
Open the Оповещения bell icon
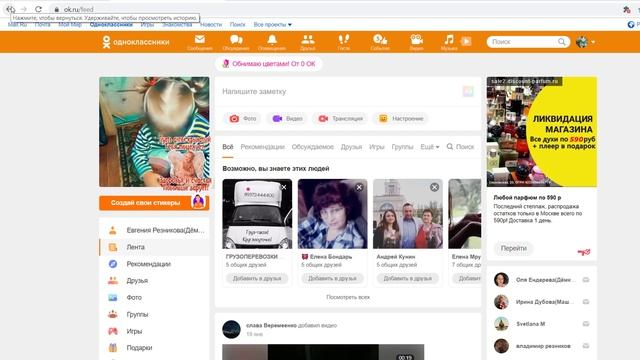pyautogui.click(x=272, y=40)
